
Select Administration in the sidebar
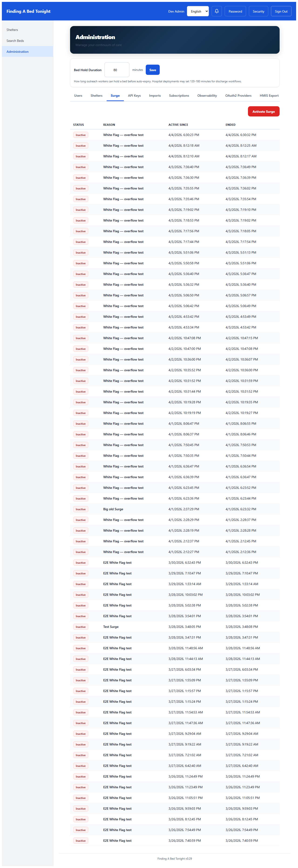pos(17,52)
